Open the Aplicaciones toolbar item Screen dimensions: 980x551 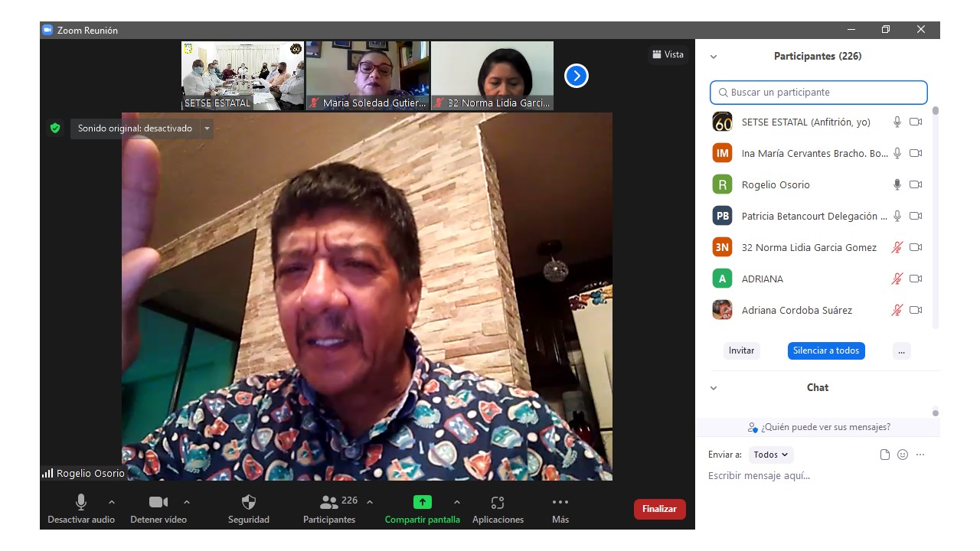pos(498,509)
